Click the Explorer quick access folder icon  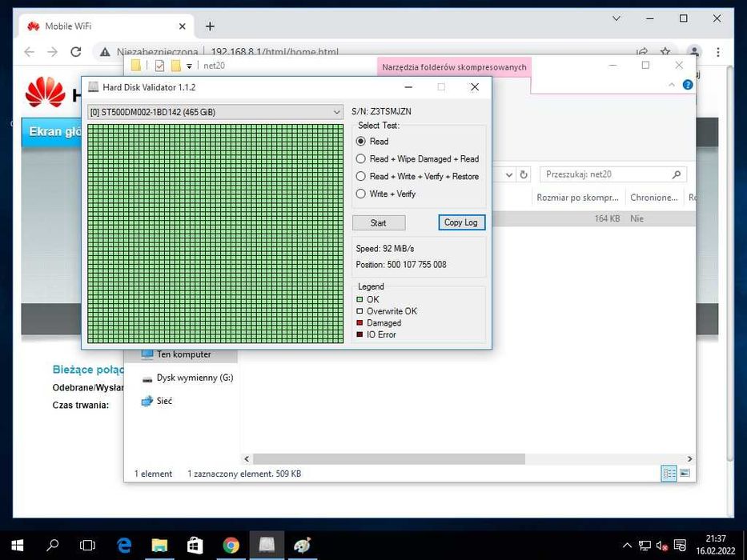click(136, 66)
